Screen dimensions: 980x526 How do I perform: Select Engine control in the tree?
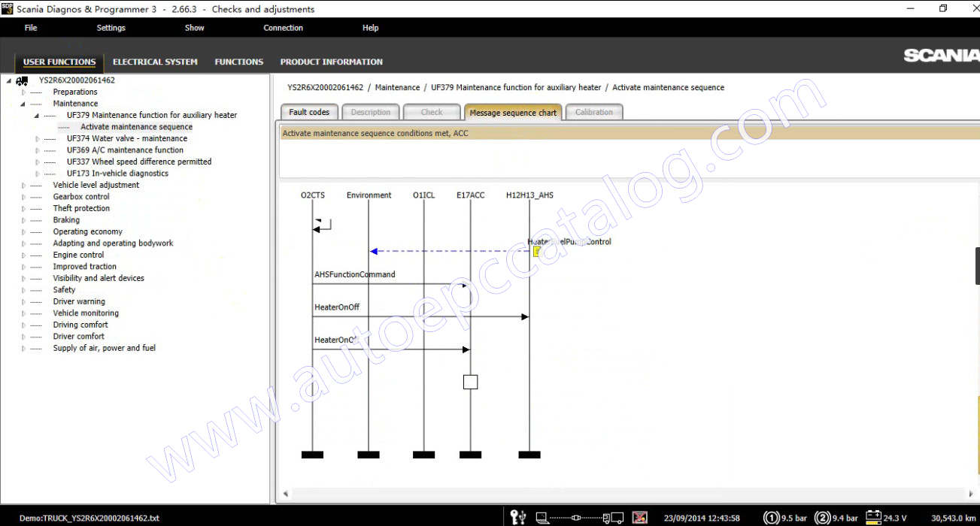(x=78, y=255)
